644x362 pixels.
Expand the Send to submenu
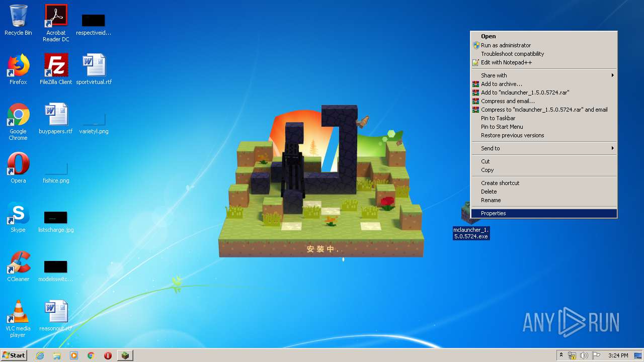tap(543, 148)
